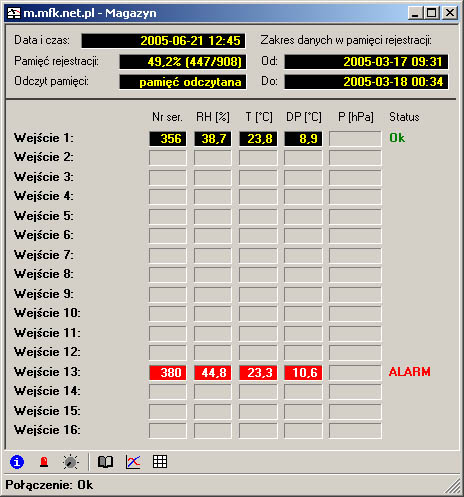Click empty P [hPa] field for Wejście 1
The image size is (464, 497).
pyautogui.click(x=355, y=139)
